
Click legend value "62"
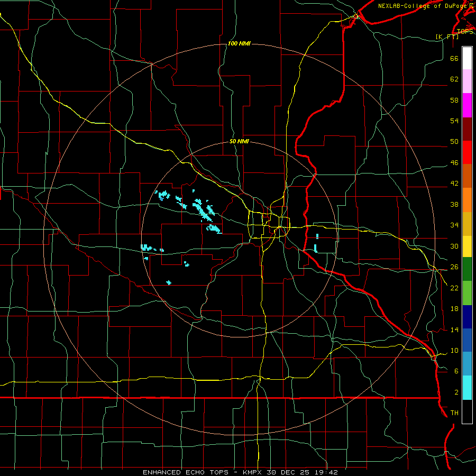tap(454, 79)
